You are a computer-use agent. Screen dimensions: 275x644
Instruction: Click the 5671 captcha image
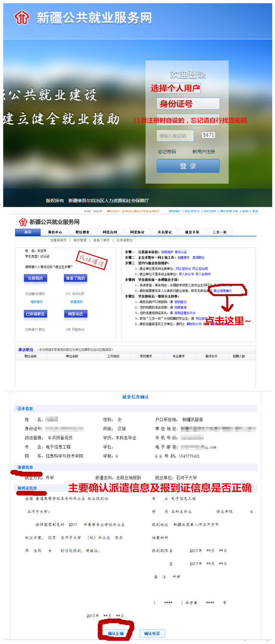pyautogui.click(x=208, y=135)
